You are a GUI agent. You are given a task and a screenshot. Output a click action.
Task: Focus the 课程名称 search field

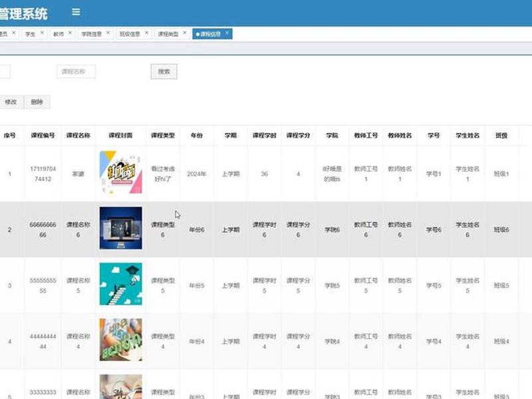click(76, 72)
